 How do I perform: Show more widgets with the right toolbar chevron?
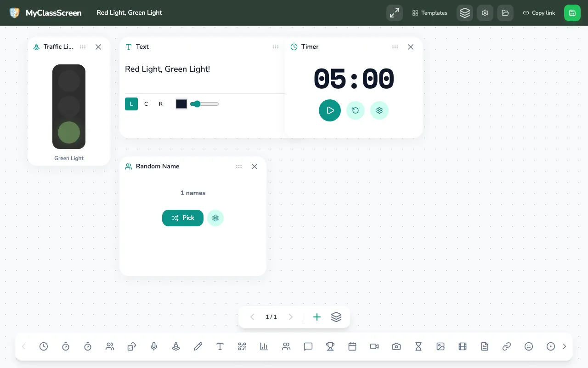click(565, 346)
